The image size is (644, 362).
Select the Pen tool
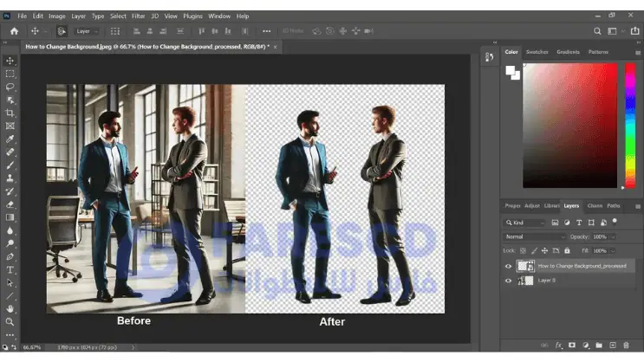coord(10,257)
